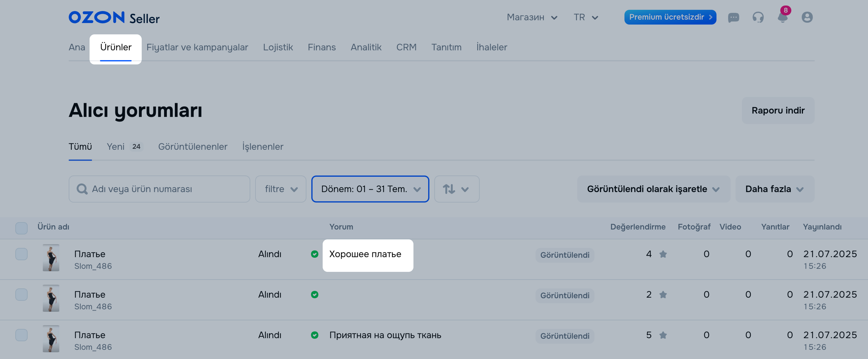Open notifications bell with badge 8
The height and width of the screenshot is (359, 868).
click(x=783, y=16)
